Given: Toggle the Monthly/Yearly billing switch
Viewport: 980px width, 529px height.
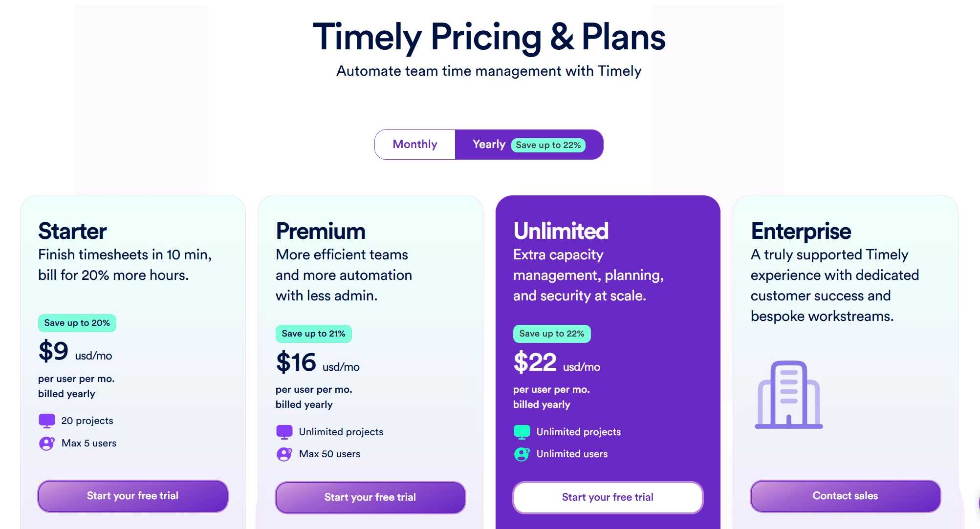Looking at the screenshot, I should point(489,144).
